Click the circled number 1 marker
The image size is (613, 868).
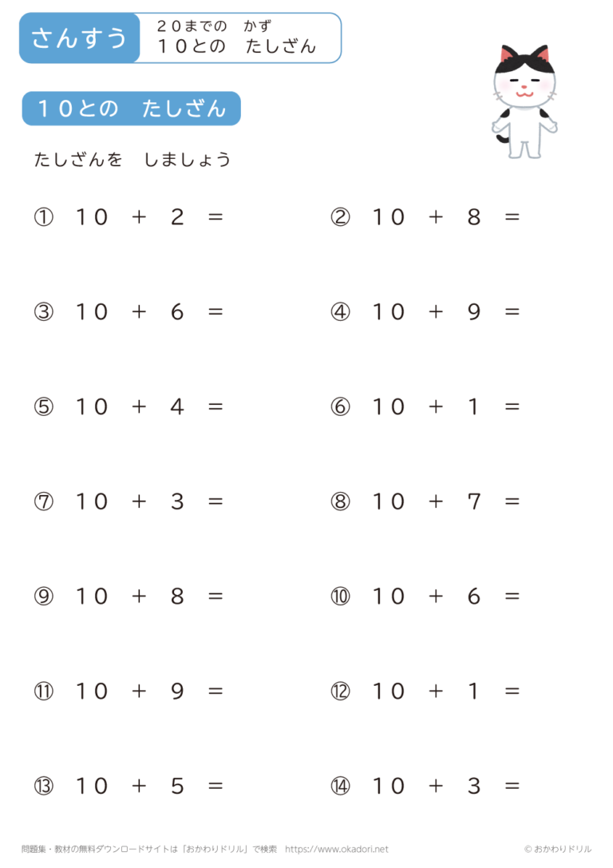coord(43,217)
